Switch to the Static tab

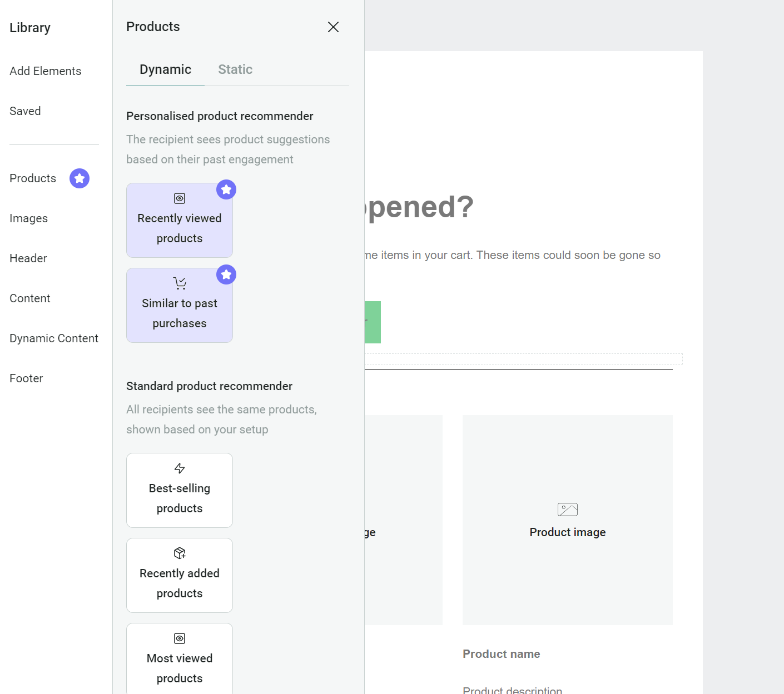(x=235, y=69)
